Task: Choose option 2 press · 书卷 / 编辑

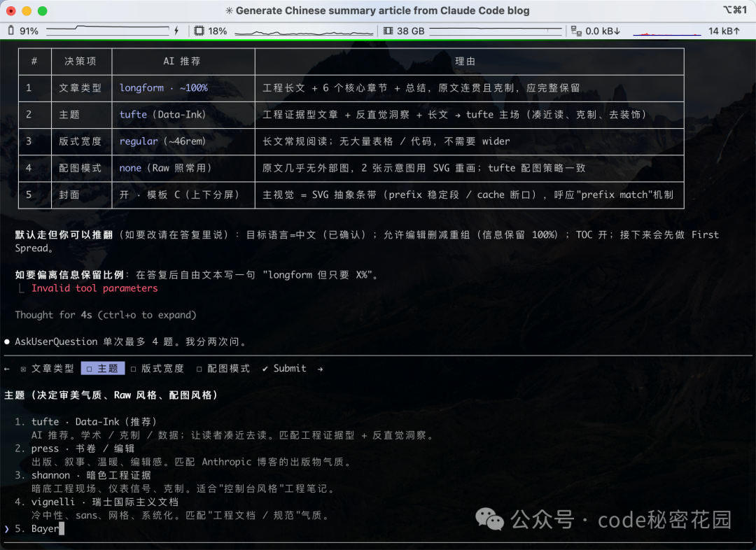Action: pos(83,449)
